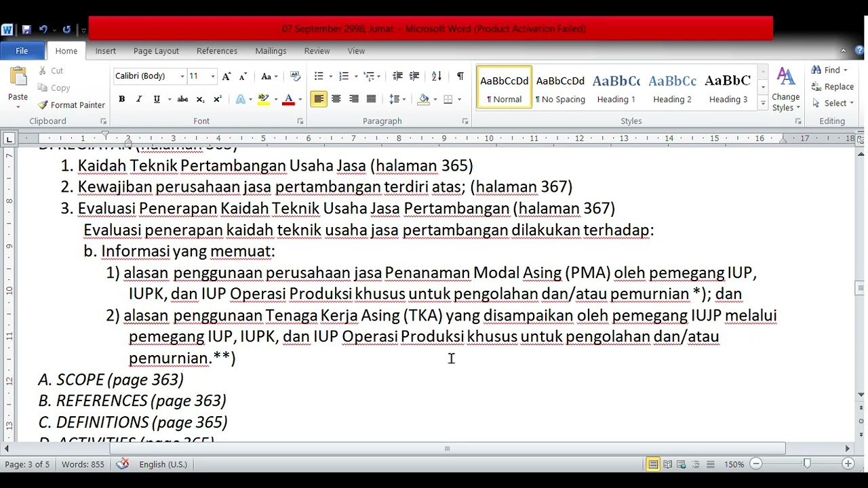The width and height of the screenshot is (868, 488).
Task: Open the File tab
Action: (22, 51)
